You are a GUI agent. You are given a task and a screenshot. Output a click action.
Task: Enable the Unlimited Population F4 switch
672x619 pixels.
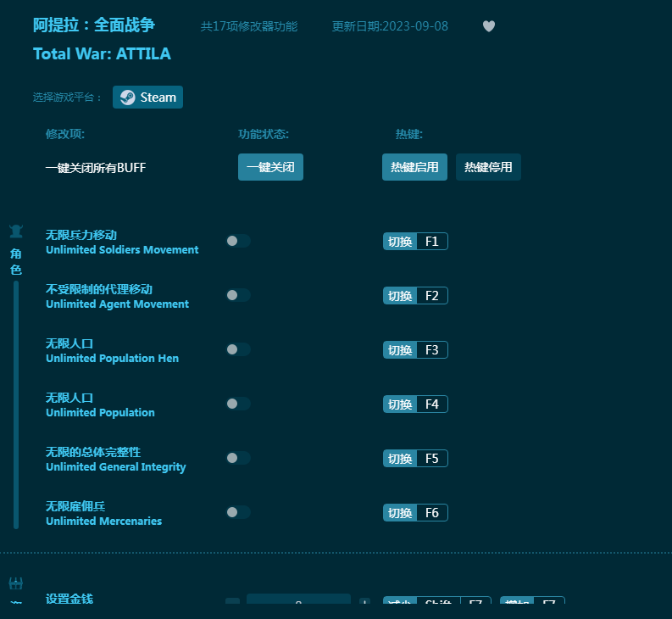(238, 404)
